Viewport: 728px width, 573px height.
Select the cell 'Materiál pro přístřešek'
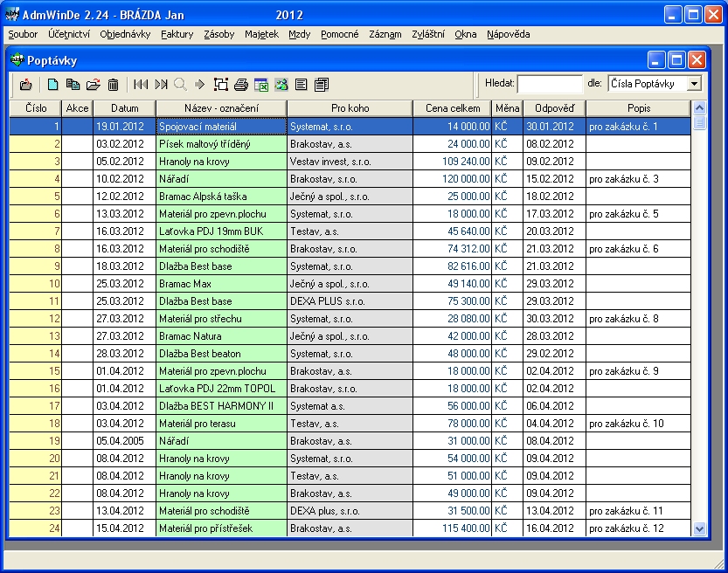coord(221,528)
